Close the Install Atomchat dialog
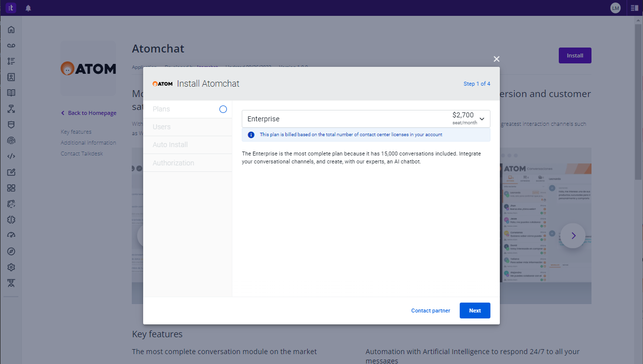 (x=496, y=59)
